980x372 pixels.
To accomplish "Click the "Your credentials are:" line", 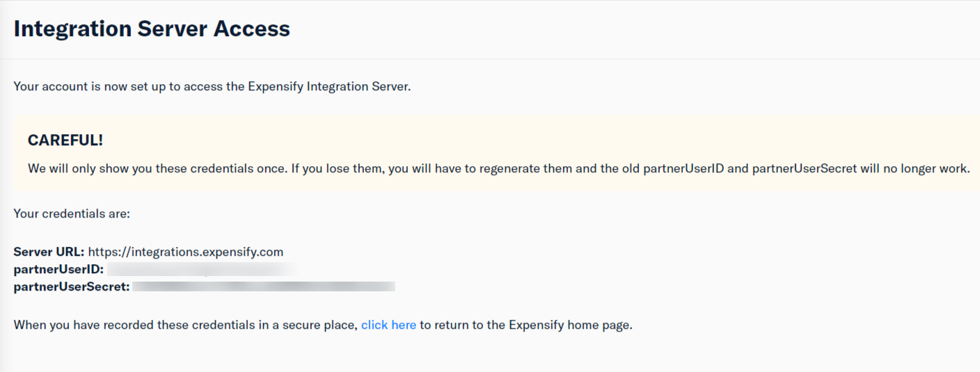I will coord(72,213).
